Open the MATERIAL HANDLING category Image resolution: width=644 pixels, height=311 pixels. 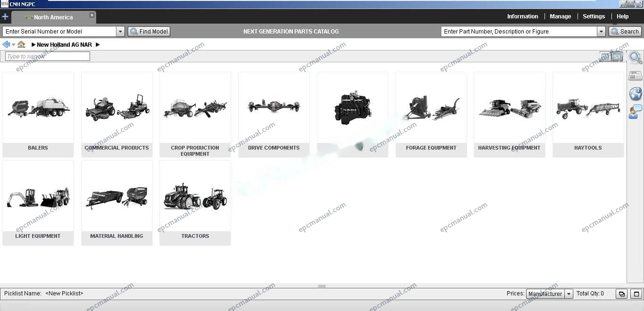[117, 203]
